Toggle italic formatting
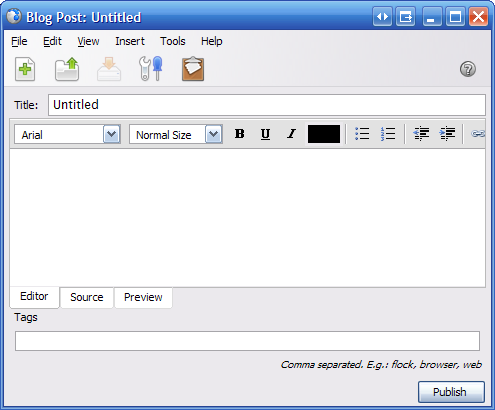The height and width of the screenshot is (410, 495). click(x=291, y=134)
